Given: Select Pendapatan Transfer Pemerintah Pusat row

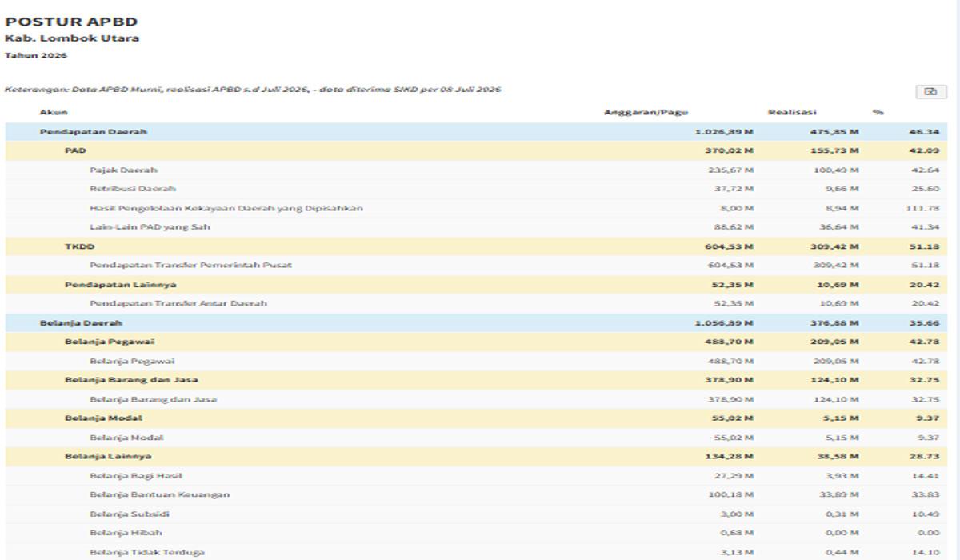Looking at the screenshot, I should pyautogui.click(x=476, y=266).
